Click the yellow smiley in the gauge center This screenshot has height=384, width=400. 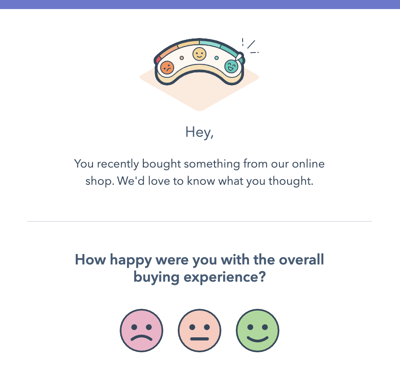200,54
